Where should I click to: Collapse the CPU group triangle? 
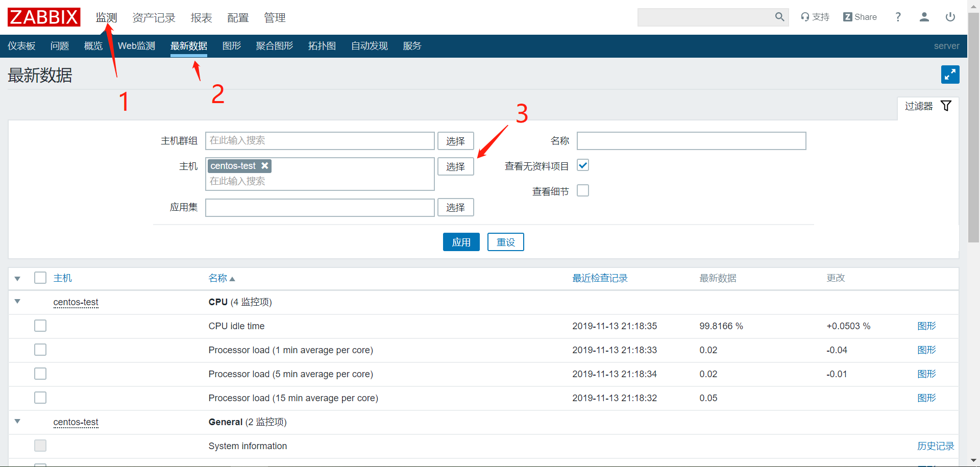(17, 301)
